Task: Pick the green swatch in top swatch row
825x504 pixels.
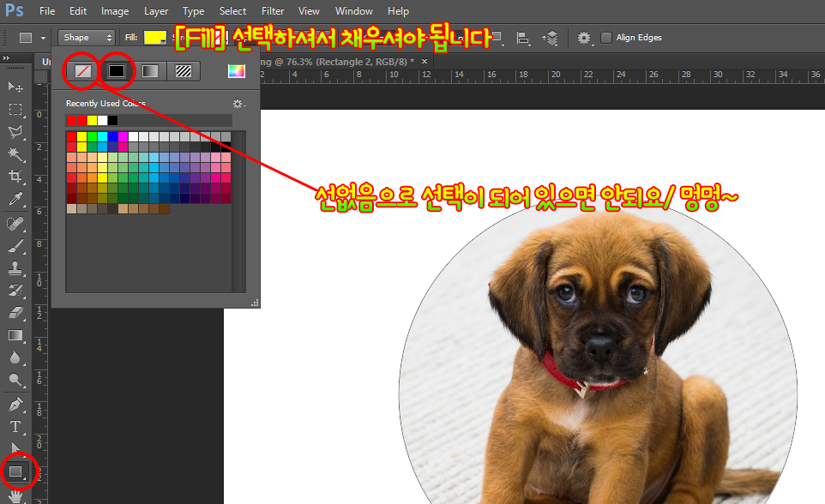Action: click(x=92, y=137)
